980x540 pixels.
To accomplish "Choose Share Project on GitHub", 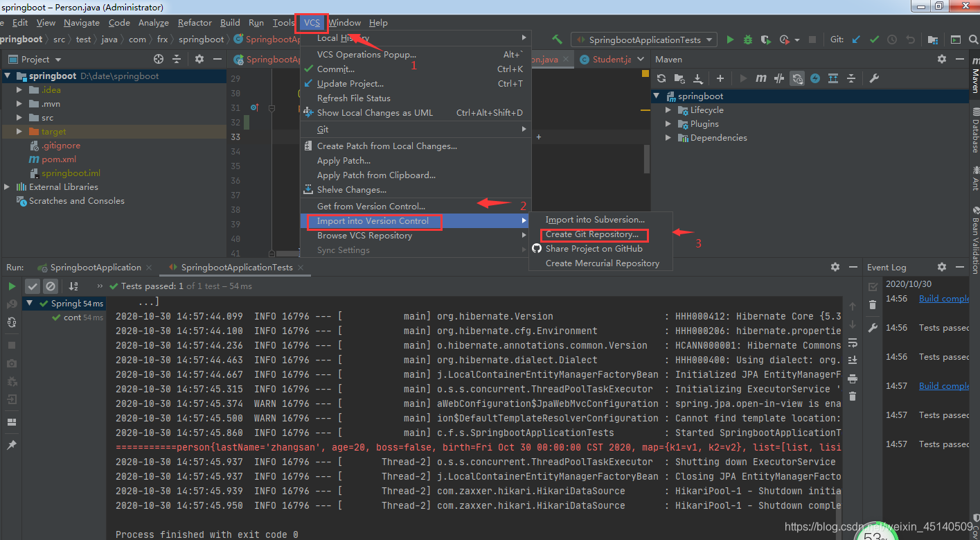I will pyautogui.click(x=594, y=249).
